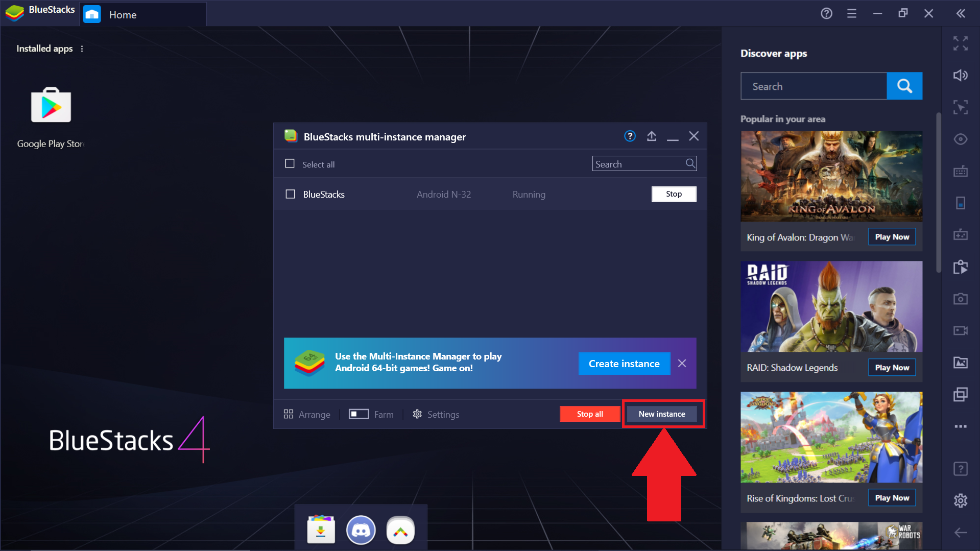Screen dimensions: 980x551
Task: Play Now for RAID: Shadow Legends
Action: [892, 368]
